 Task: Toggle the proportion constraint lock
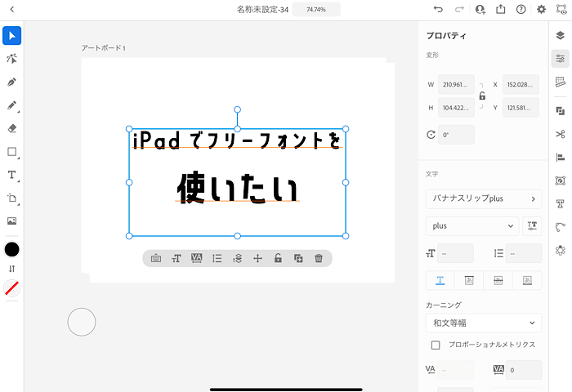(x=482, y=96)
